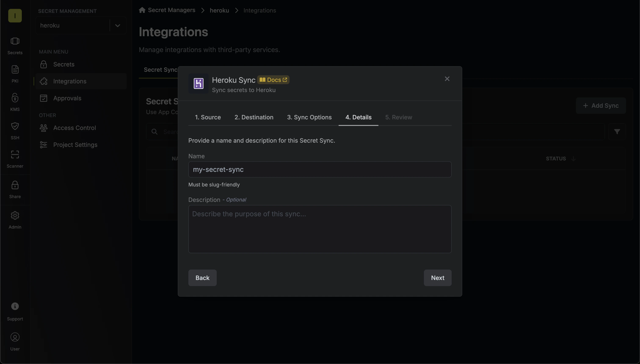The height and width of the screenshot is (364, 640).
Task: Open the Admin gear icon
Action: point(15,215)
